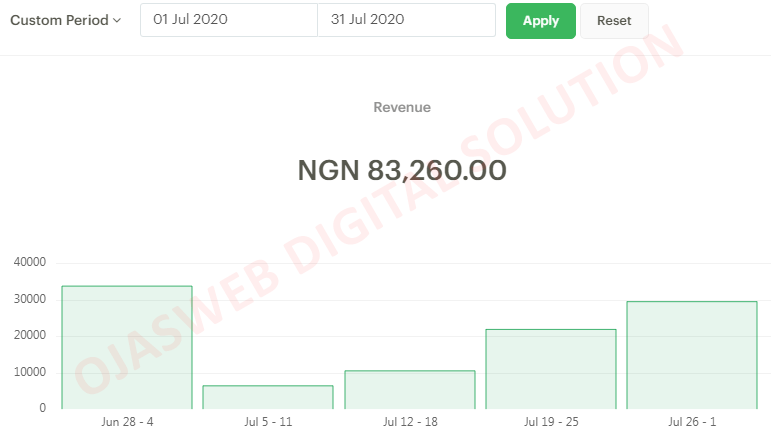Click the Revenue heading
Viewport: 771px width, 445px height.
click(402, 107)
